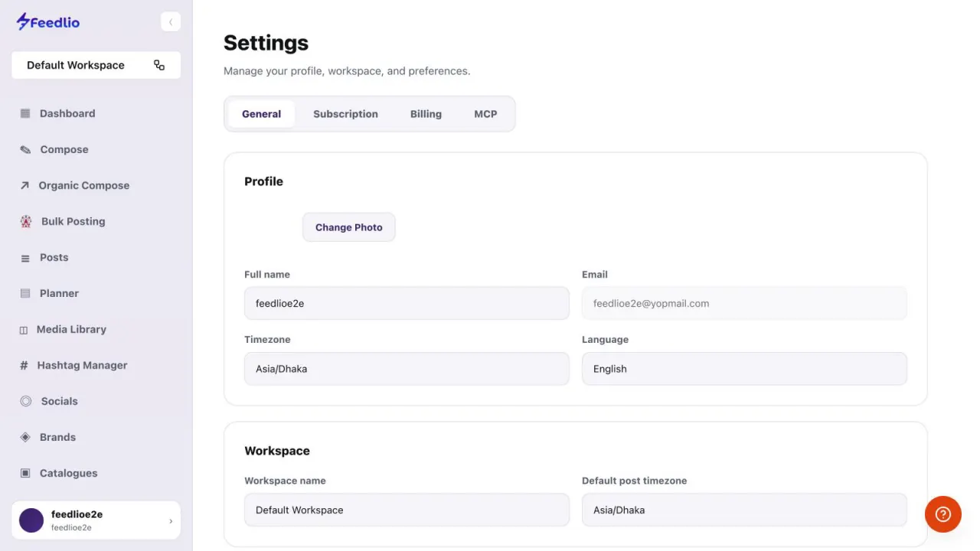The width and height of the screenshot is (980, 551).
Task: Click the Full name input field
Action: pyautogui.click(x=407, y=304)
